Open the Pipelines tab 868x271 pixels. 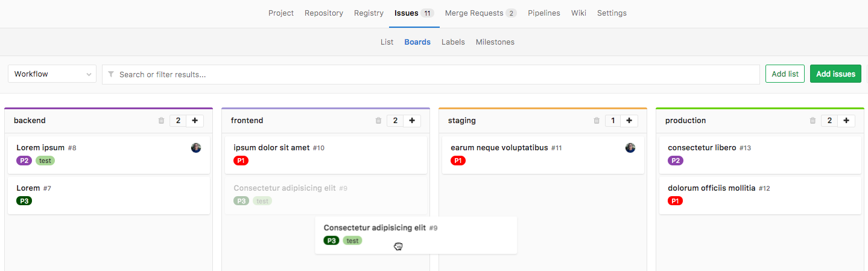[x=543, y=13]
